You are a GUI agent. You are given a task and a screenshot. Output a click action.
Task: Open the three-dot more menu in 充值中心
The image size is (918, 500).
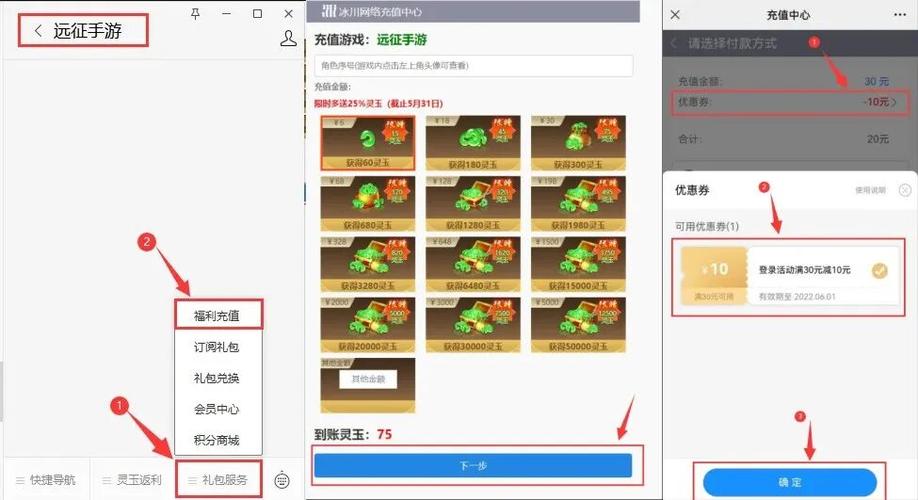tap(900, 15)
